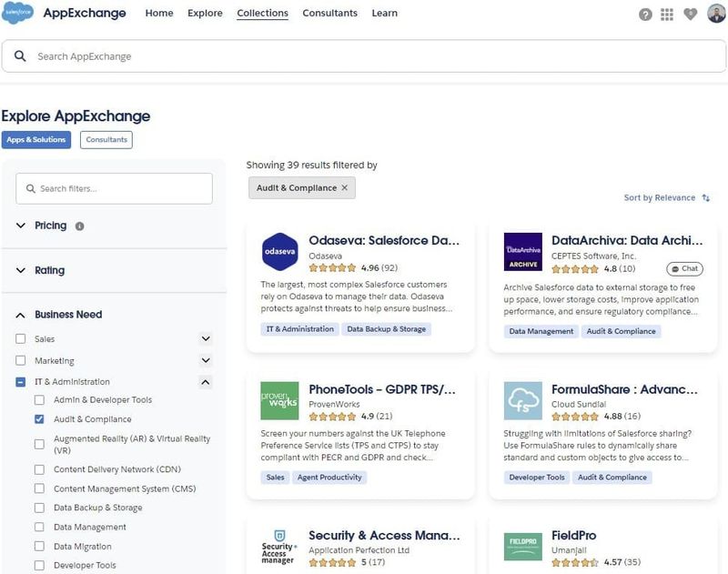
Task: Open the FieldPro logo
Action: pyautogui.click(x=522, y=547)
